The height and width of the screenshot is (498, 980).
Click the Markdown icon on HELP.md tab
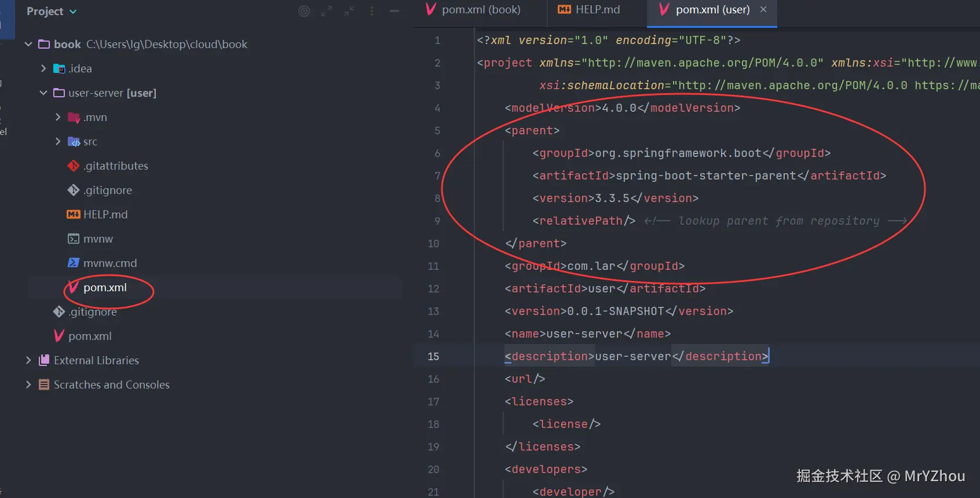pos(564,9)
